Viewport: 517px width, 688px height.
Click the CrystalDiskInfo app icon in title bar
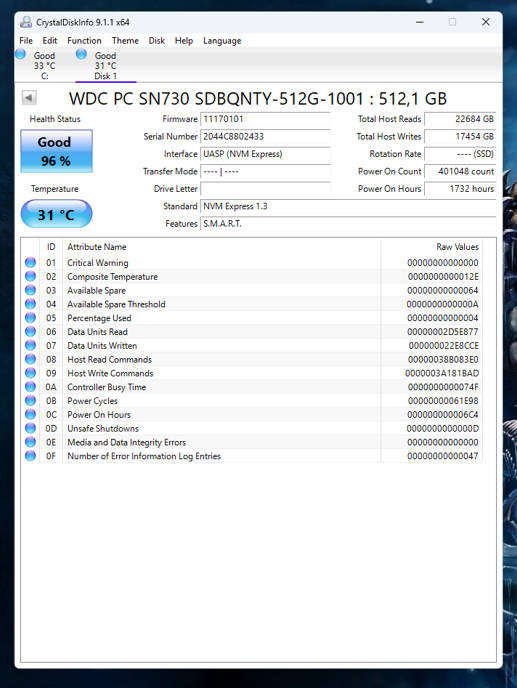click(26, 22)
